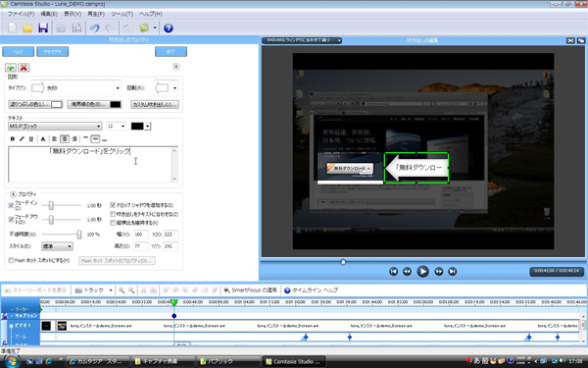588x368 pixels.
Task: Open the File menu
Action: click(x=21, y=14)
